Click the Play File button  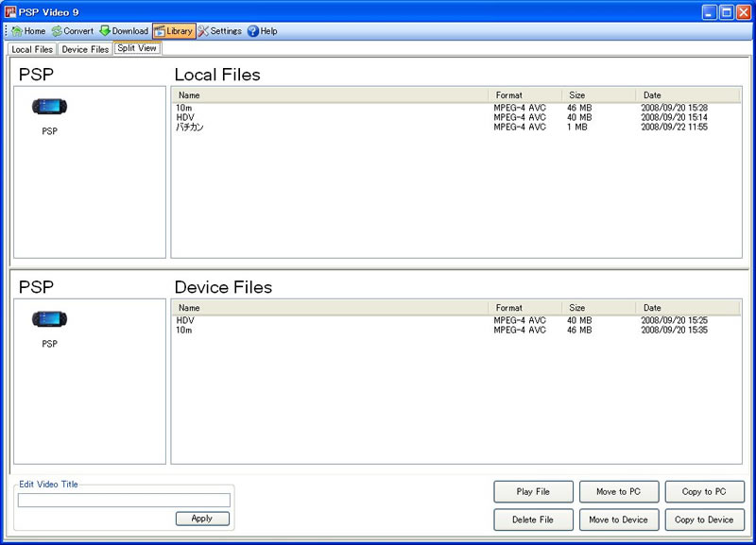click(x=533, y=491)
